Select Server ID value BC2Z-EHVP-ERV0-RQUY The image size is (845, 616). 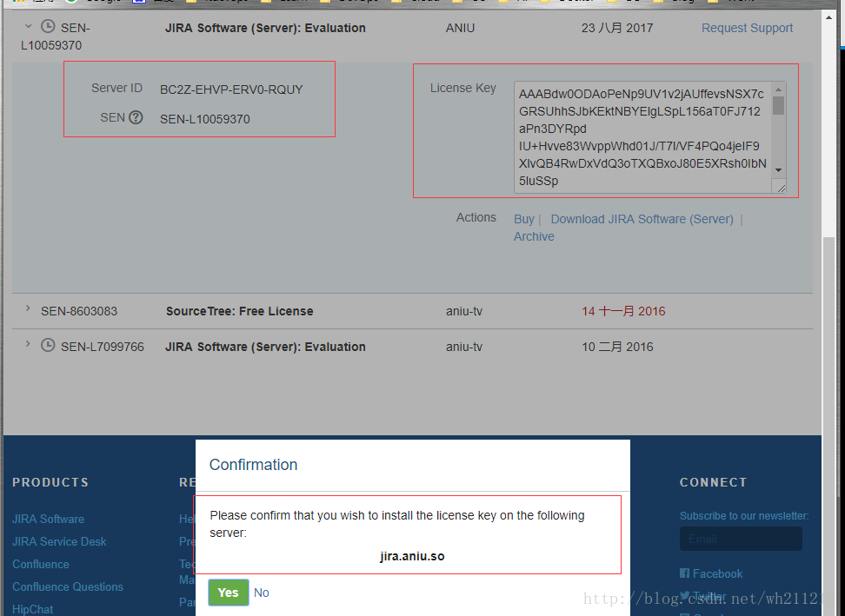[x=231, y=89]
